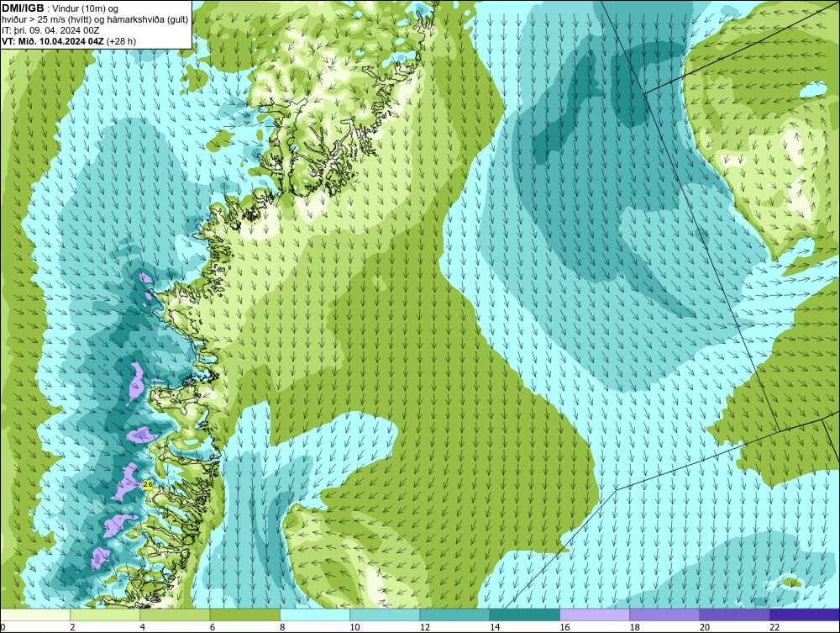Image resolution: width=840 pixels, height=633 pixels.
Task: Click the legend label '22'
Action: (774, 628)
